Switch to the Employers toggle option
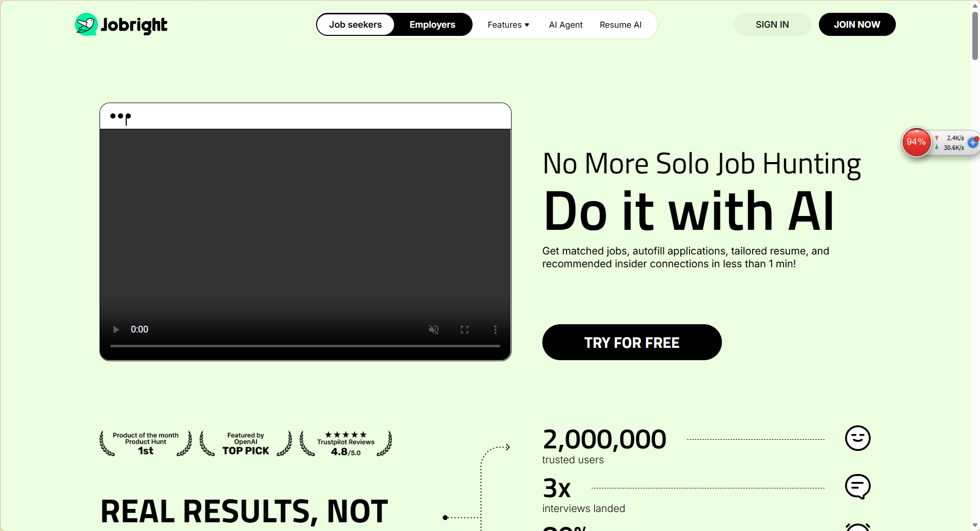 [433, 25]
